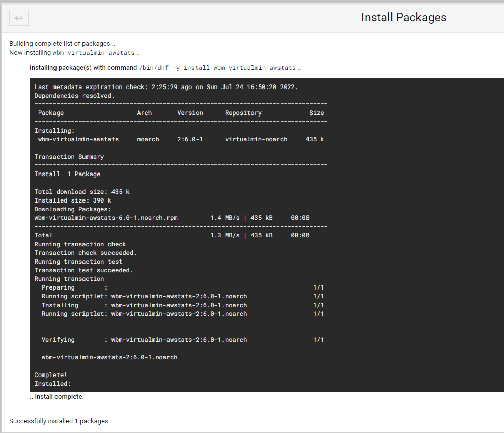Click the back arrow button

point(19,18)
